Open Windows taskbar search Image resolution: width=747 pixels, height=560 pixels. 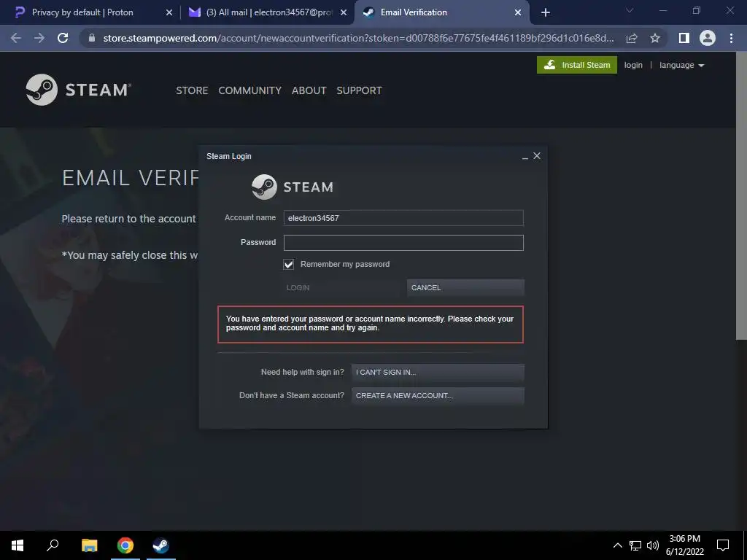53,545
